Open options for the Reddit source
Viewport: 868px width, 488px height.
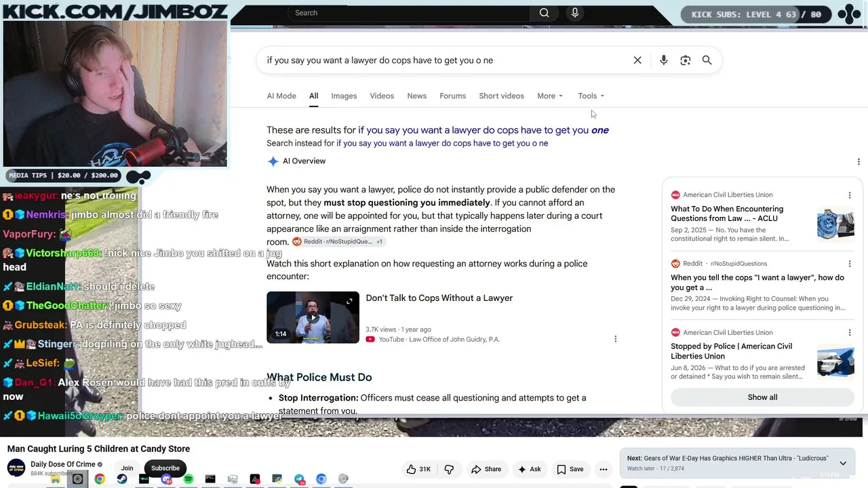pos(850,264)
